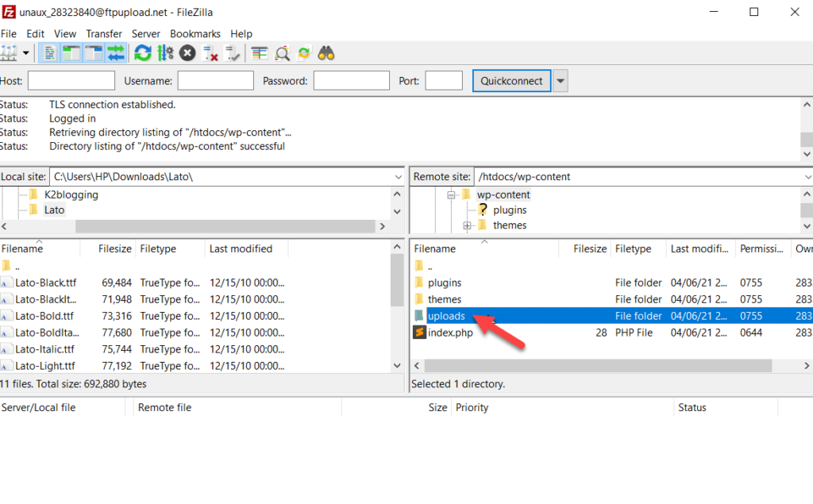Open directory listing filters dialog
The height and width of the screenshot is (504, 813).
(x=260, y=53)
